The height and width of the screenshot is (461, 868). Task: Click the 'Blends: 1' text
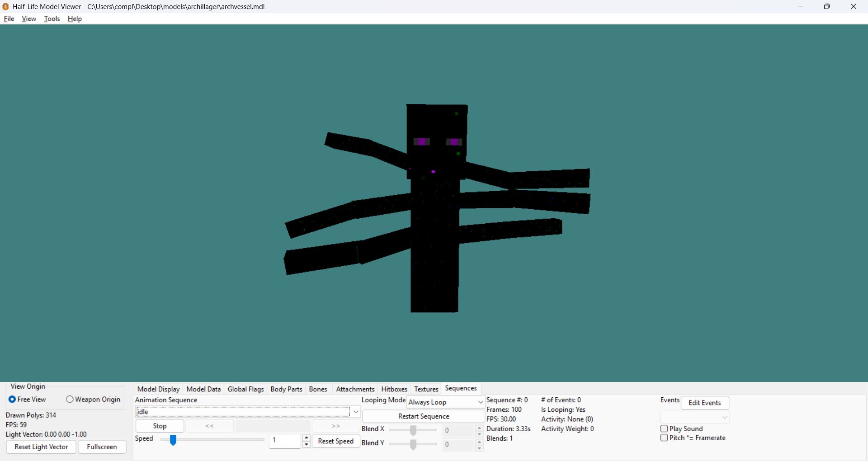point(500,438)
